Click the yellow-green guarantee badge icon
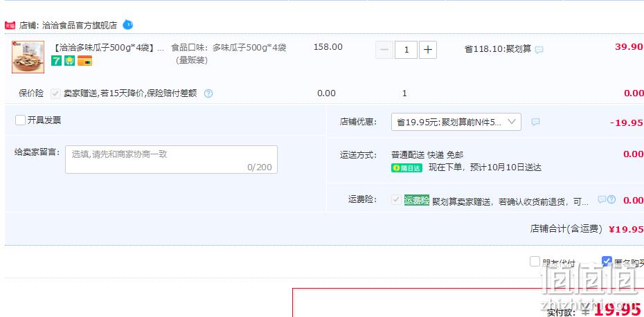Screen dimensions: 644x317 click(69, 61)
